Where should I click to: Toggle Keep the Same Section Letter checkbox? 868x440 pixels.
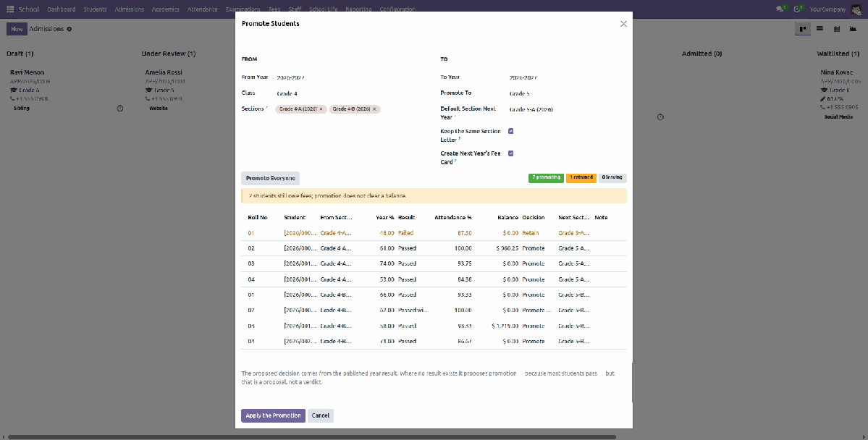(511, 131)
